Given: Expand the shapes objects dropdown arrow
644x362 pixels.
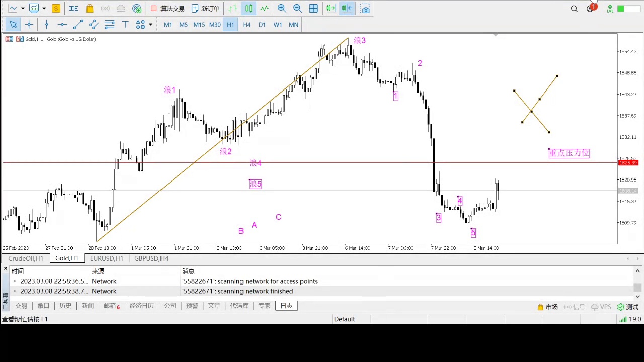Looking at the screenshot, I should [x=150, y=24].
